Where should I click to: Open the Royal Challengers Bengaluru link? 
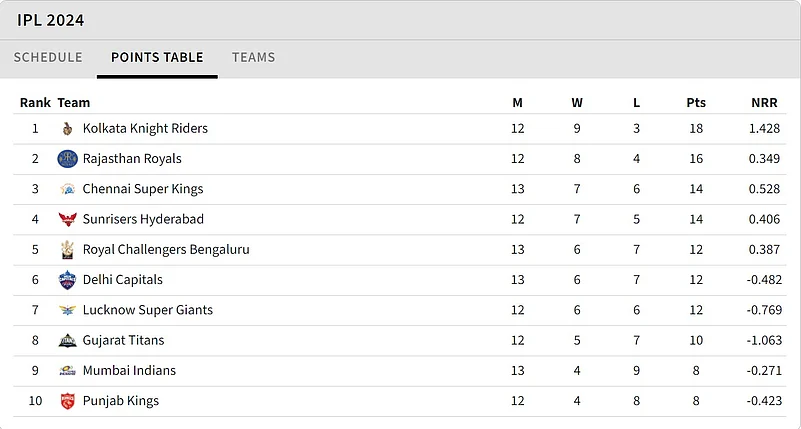click(166, 249)
